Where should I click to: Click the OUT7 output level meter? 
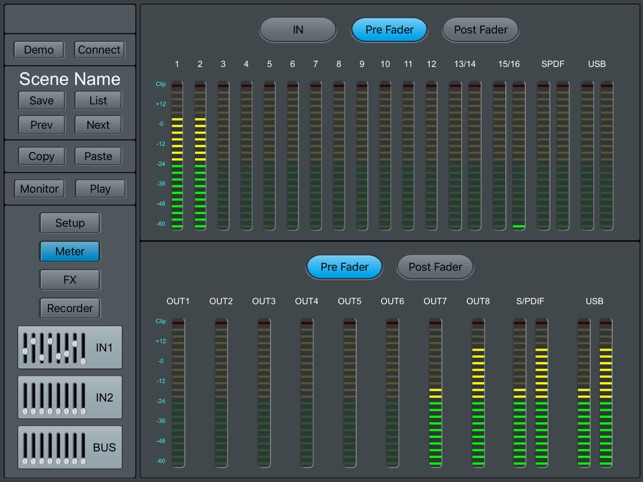[x=435, y=393]
